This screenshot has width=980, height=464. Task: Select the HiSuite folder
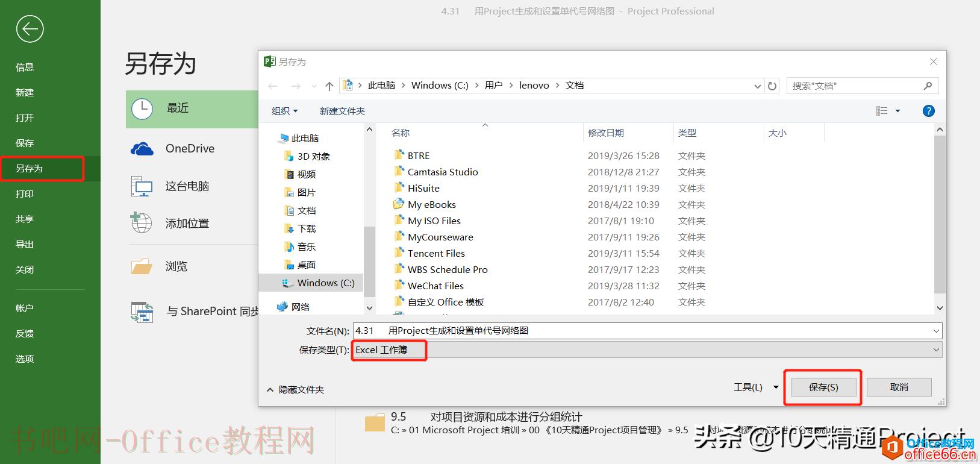pyautogui.click(x=423, y=188)
